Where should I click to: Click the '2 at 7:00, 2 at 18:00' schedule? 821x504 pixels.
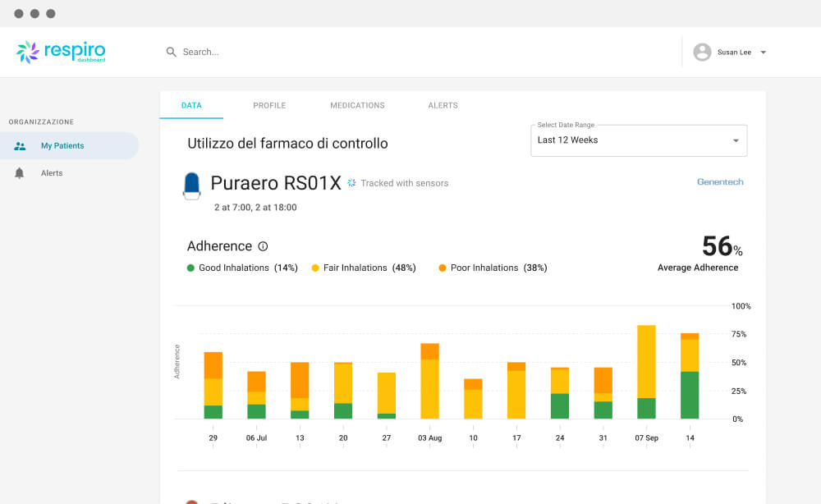[x=255, y=207]
